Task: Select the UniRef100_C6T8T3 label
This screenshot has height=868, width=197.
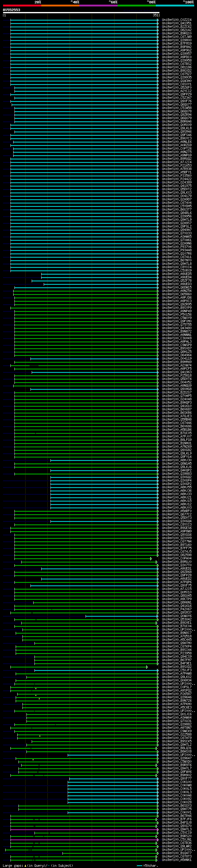Action: click(x=176, y=857)
